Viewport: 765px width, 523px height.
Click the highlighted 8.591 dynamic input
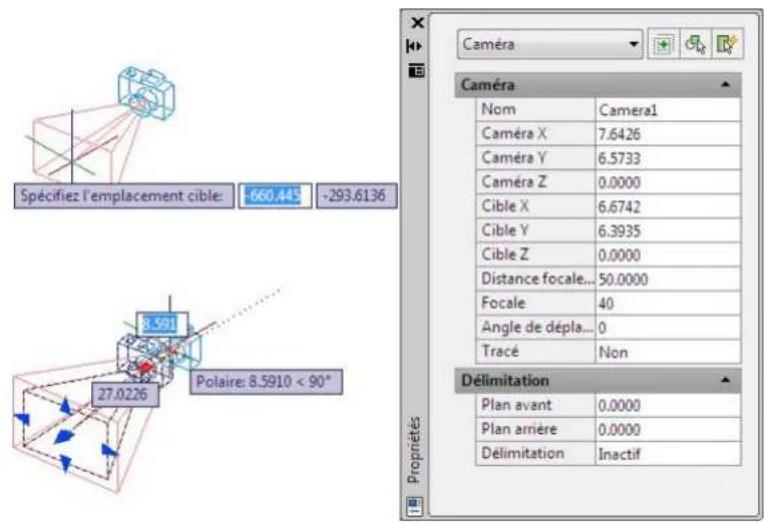pyautogui.click(x=162, y=324)
